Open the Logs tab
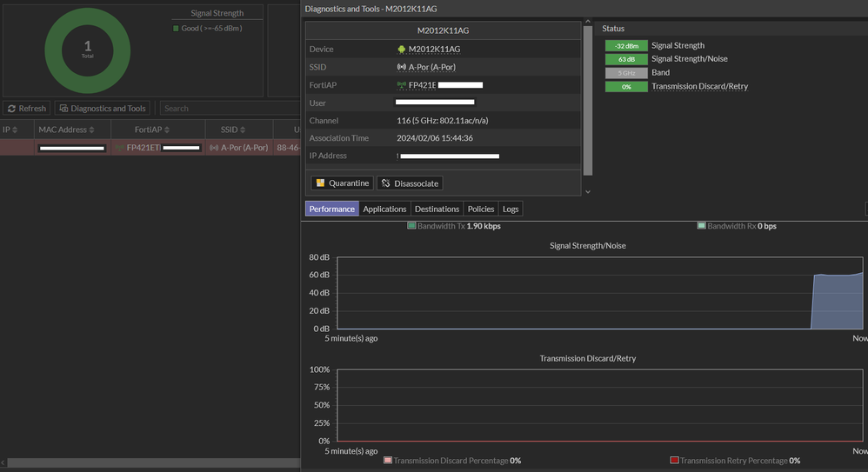 [x=511, y=209]
